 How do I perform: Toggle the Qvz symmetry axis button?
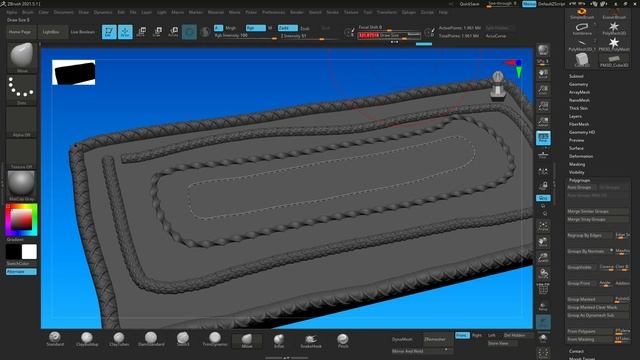pyautogui.click(x=543, y=198)
